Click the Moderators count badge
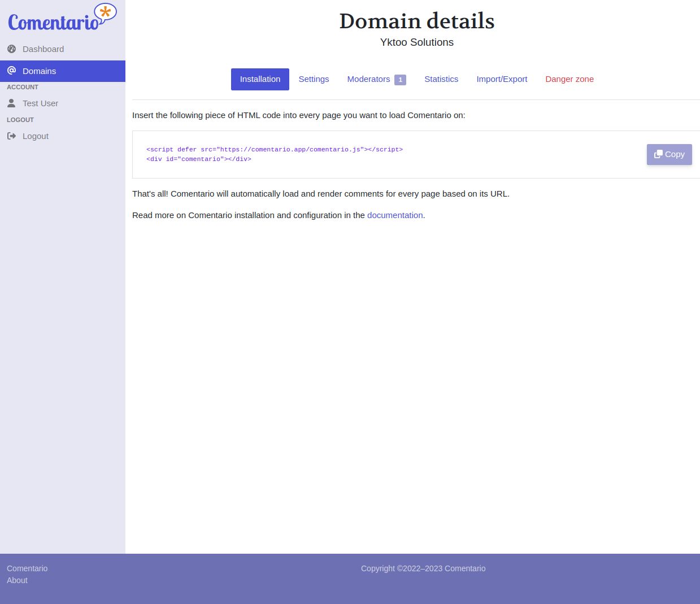This screenshot has height=604, width=700. (400, 80)
